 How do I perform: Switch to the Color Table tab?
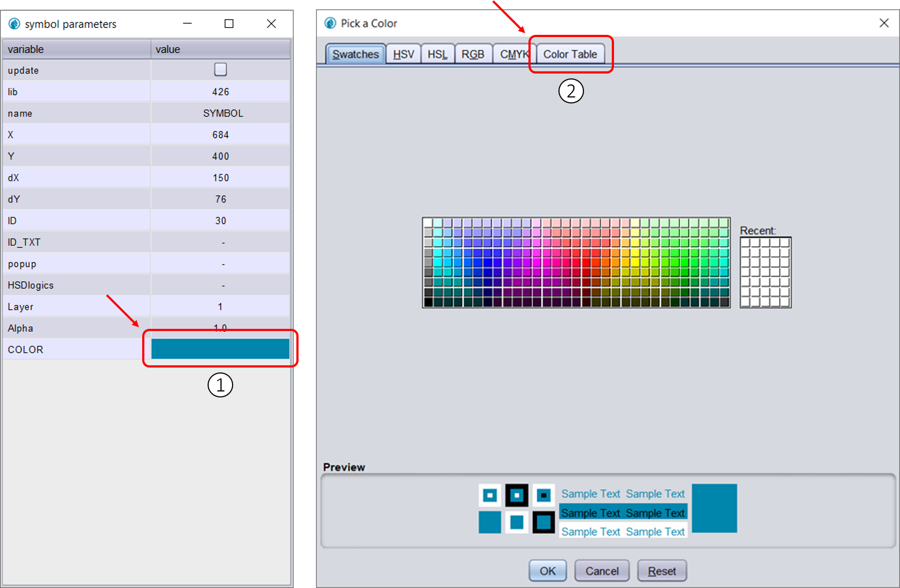click(x=570, y=53)
